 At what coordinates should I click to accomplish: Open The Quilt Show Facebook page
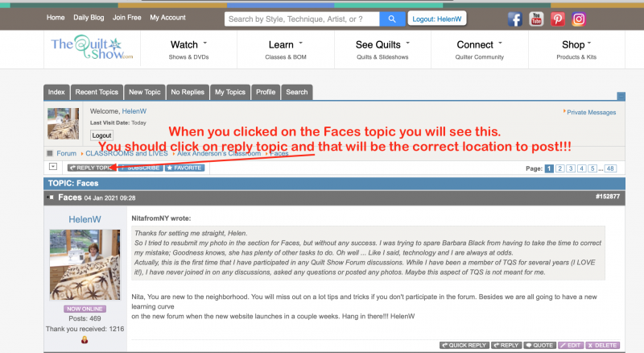[515, 19]
